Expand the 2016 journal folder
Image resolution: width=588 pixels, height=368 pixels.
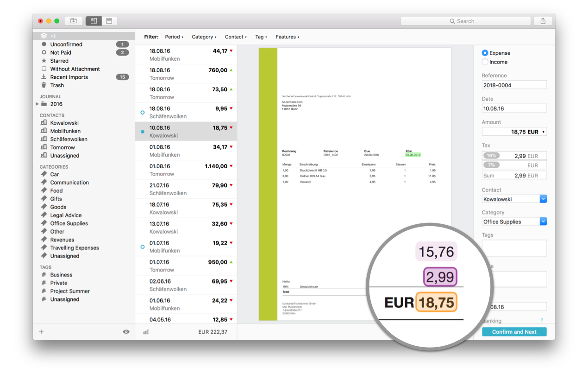tap(38, 104)
